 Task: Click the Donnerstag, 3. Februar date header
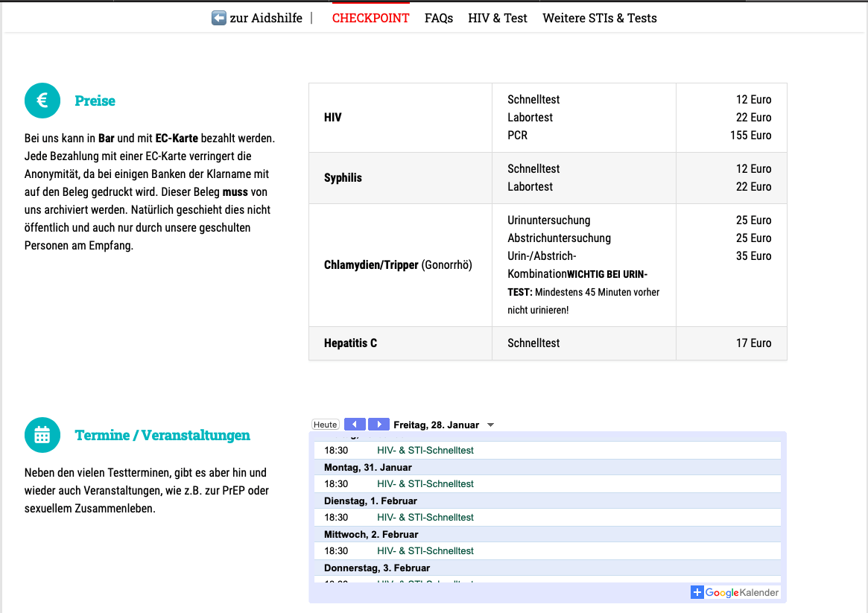point(377,568)
